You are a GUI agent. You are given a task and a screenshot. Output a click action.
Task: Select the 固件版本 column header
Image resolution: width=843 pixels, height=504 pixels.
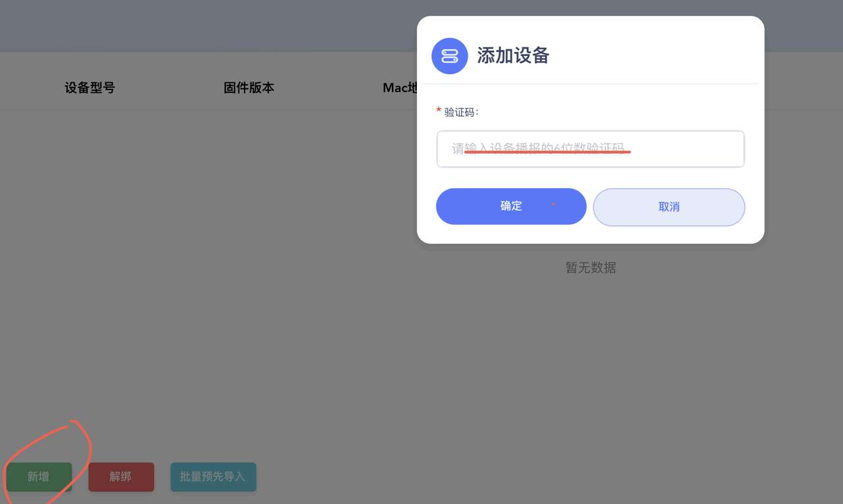click(x=249, y=88)
